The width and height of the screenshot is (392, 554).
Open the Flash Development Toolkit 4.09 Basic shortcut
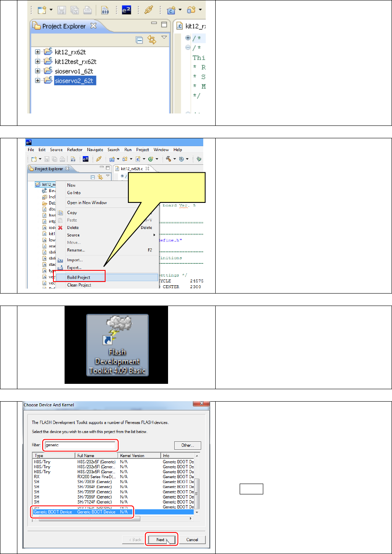tap(117, 344)
